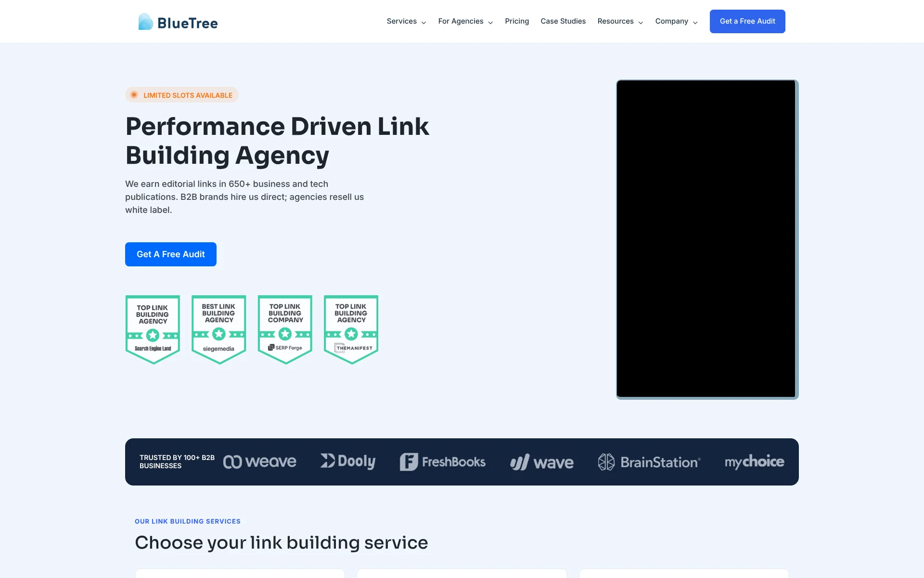Select the SERP Forge award badge

(x=285, y=329)
